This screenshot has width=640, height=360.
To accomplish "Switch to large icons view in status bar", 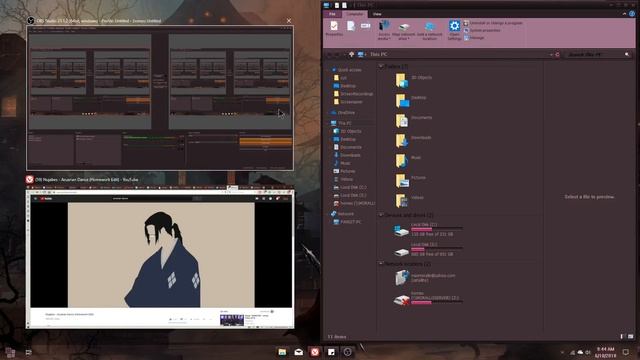I will coord(631,337).
